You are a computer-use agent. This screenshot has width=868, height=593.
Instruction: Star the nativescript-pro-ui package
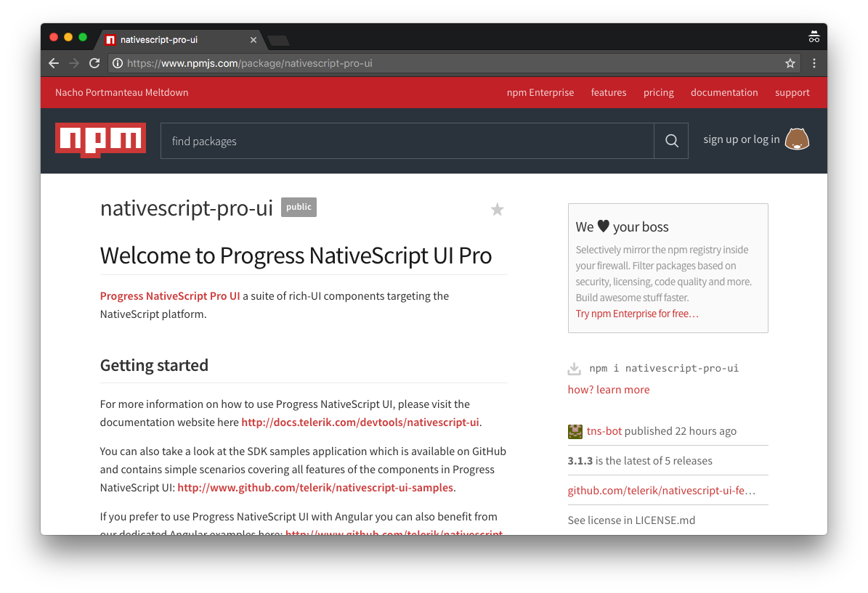(x=497, y=209)
